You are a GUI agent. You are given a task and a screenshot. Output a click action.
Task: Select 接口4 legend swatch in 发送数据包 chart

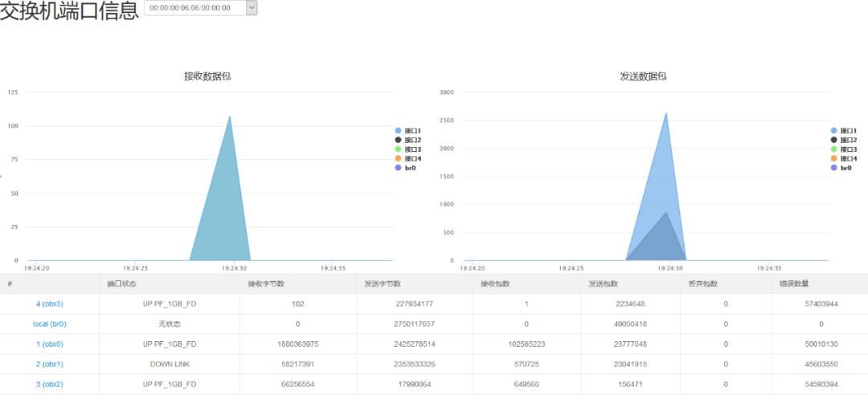pos(833,159)
